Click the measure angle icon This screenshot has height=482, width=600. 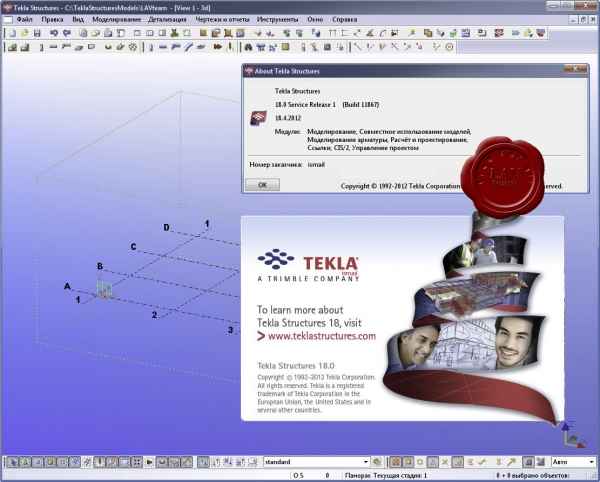coord(370,33)
